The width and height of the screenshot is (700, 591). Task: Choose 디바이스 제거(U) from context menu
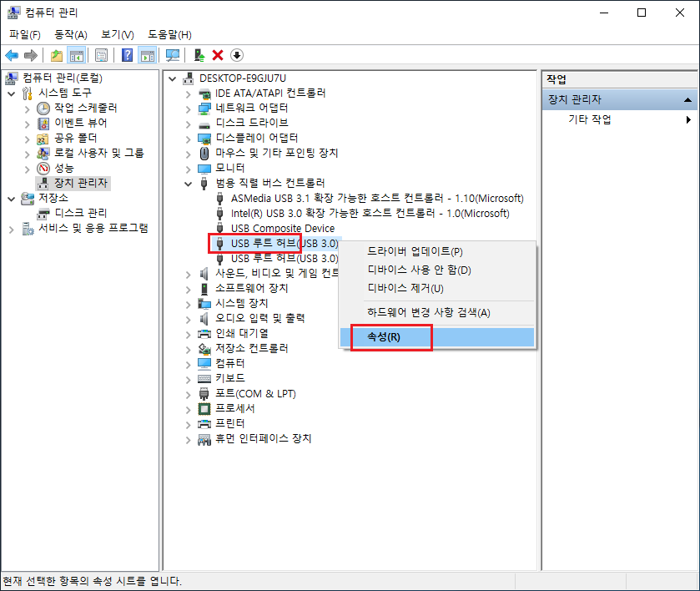(x=437, y=288)
